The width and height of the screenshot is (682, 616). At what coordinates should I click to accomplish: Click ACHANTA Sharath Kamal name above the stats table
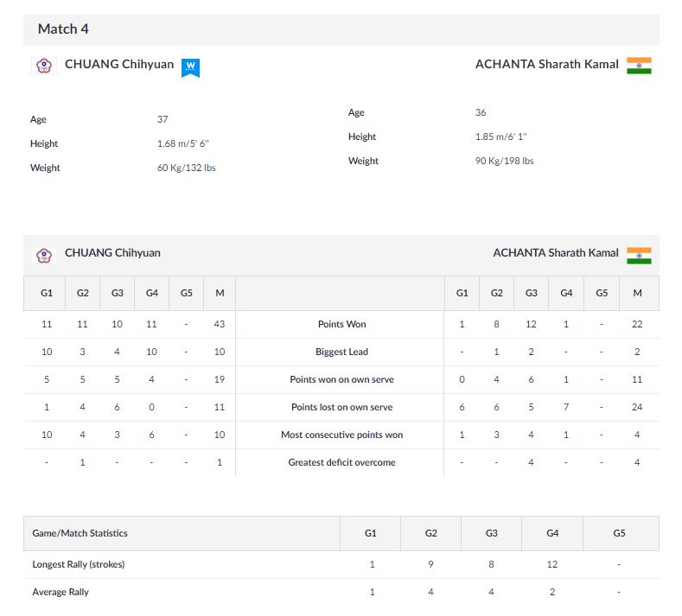[556, 253]
